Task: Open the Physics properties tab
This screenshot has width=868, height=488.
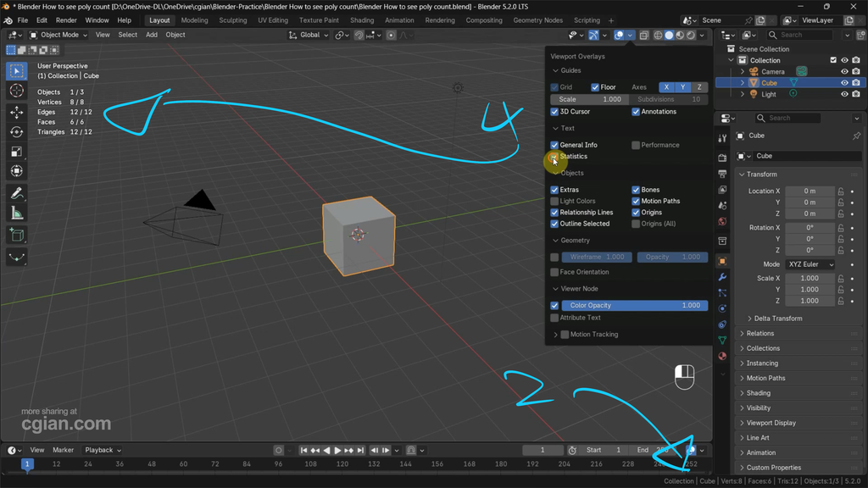Action: [x=722, y=308]
